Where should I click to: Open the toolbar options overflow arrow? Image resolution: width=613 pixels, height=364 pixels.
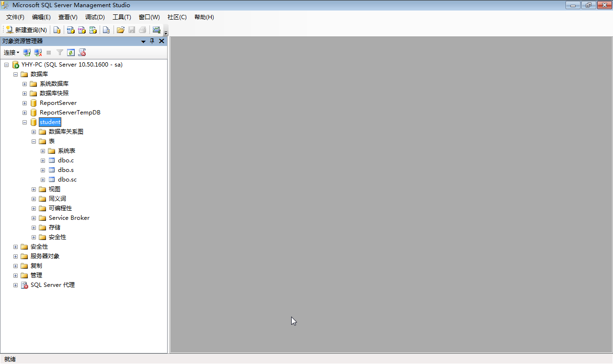pos(166,33)
